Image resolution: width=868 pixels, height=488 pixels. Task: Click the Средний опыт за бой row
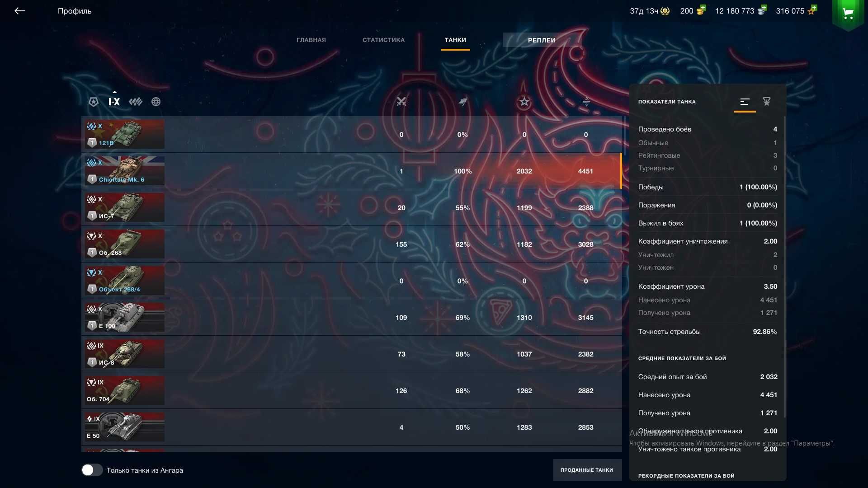(x=708, y=377)
